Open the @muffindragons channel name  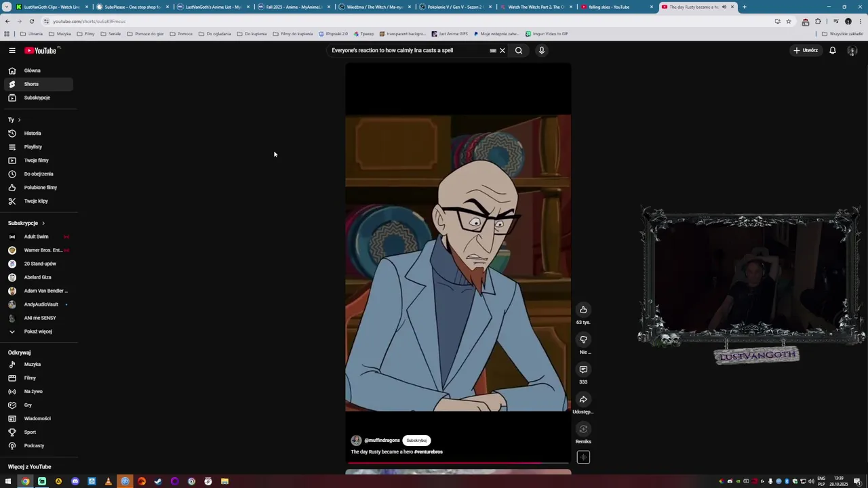pyautogui.click(x=382, y=441)
